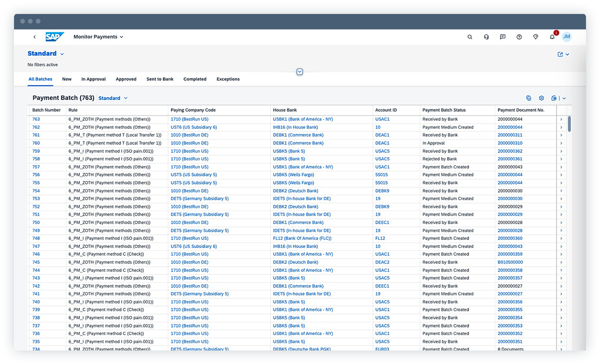Open details of row 762 via its chevron

click(560, 127)
